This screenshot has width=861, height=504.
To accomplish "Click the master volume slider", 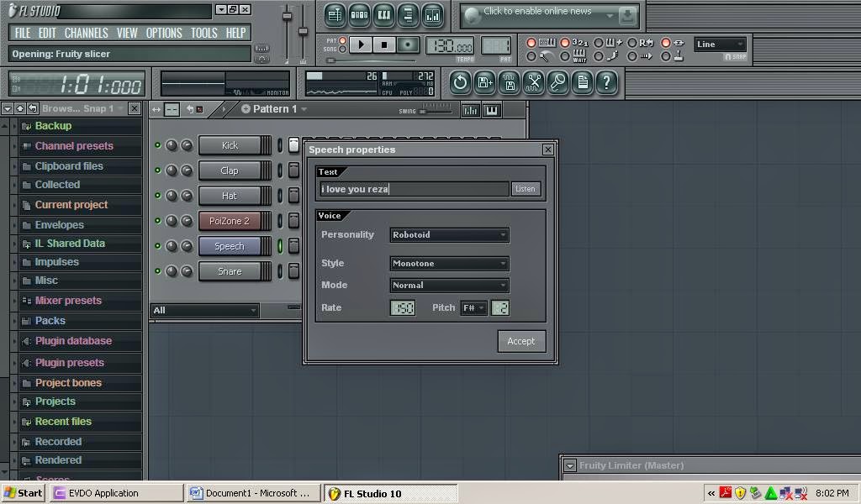I will (287, 17).
